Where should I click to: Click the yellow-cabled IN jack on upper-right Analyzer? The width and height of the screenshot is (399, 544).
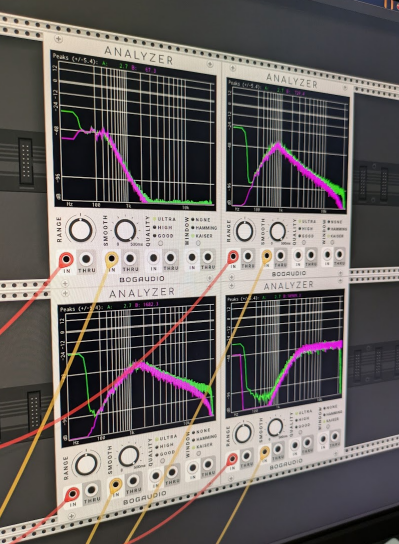266,256
